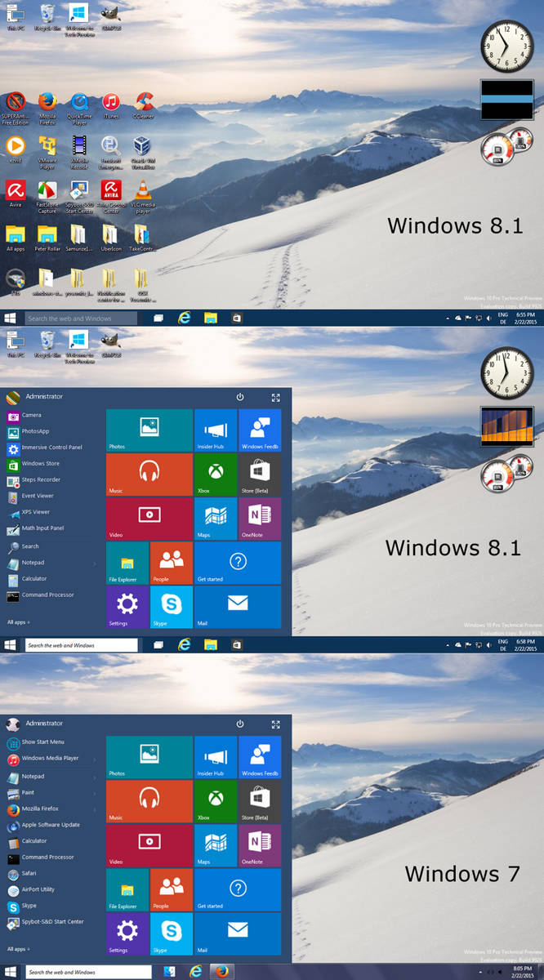The height and width of the screenshot is (980, 544).
Task: Select Immersive Control Panel in start menu
Action: point(50,448)
